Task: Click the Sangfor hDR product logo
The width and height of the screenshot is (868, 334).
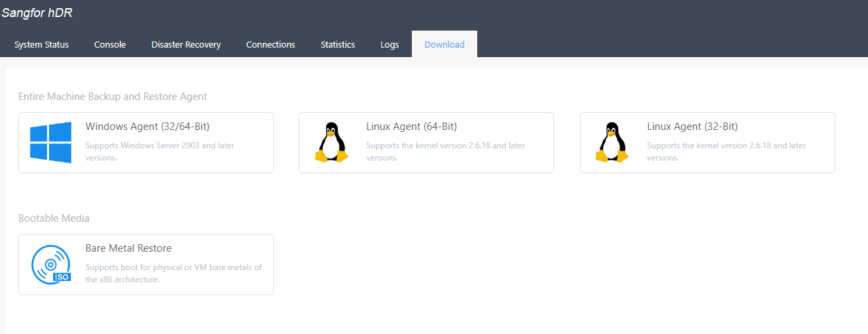Action: [x=37, y=12]
